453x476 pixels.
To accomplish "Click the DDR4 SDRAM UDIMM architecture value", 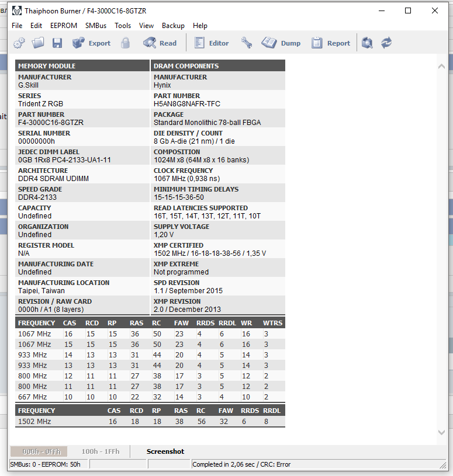I will (53, 179).
